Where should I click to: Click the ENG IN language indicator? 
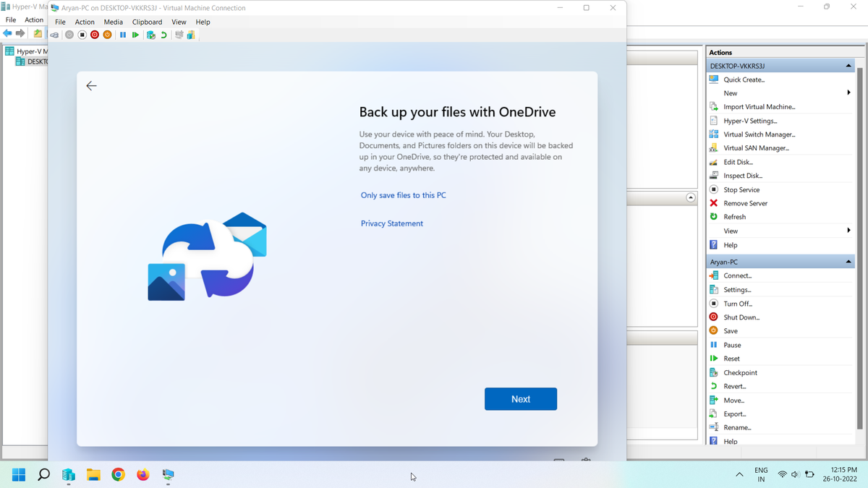click(x=761, y=475)
